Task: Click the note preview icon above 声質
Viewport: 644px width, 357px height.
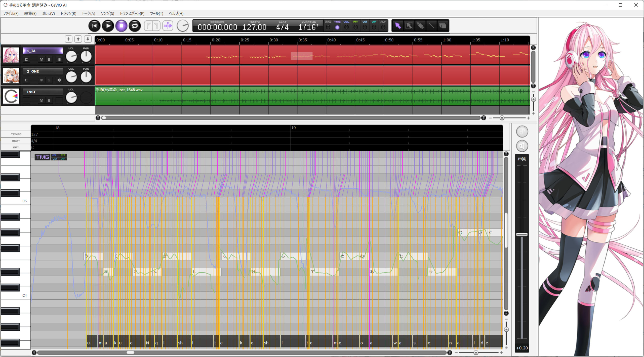Action: [x=522, y=131]
